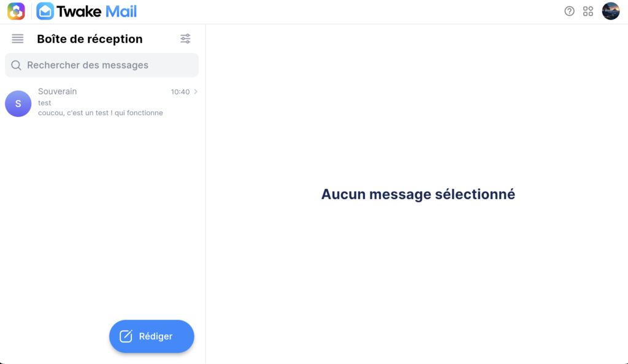Image resolution: width=628 pixels, height=364 pixels.
Task: Collapse the inbox list via hamburger control
Action: click(x=17, y=38)
